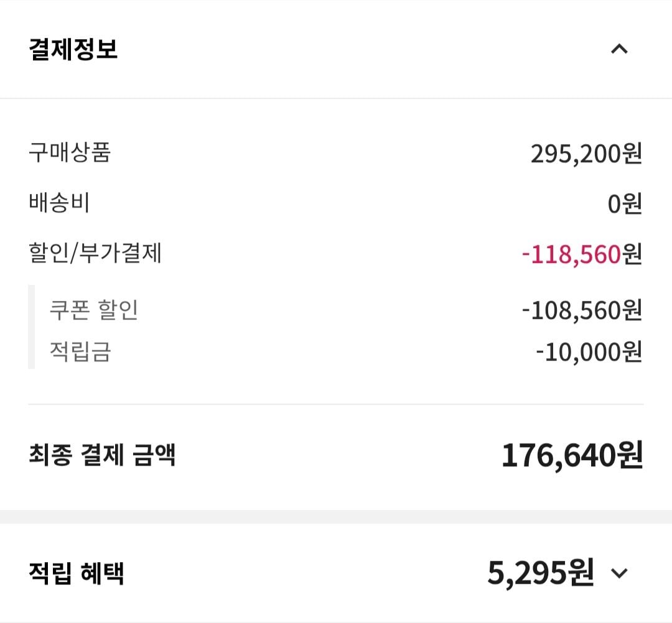Click the 0원 shipping fee value
The height and width of the screenshot is (623, 672).
(625, 204)
